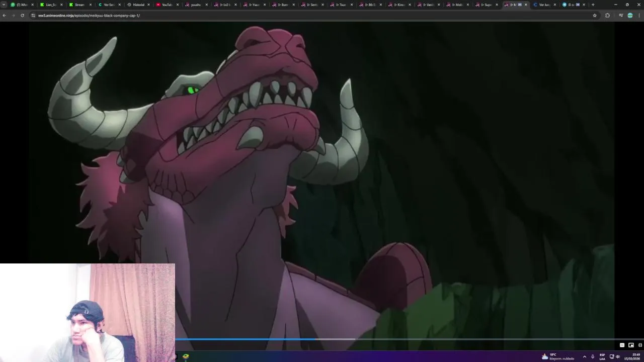Open the green profile avatar
This screenshot has height=362, width=644.
click(630, 16)
